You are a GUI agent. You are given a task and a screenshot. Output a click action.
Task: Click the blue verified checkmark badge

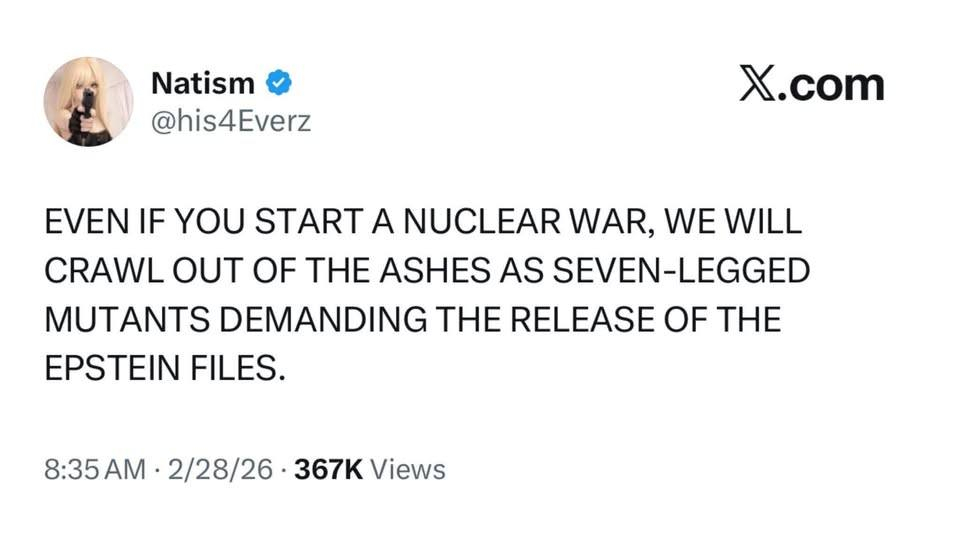click(x=281, y=83)
